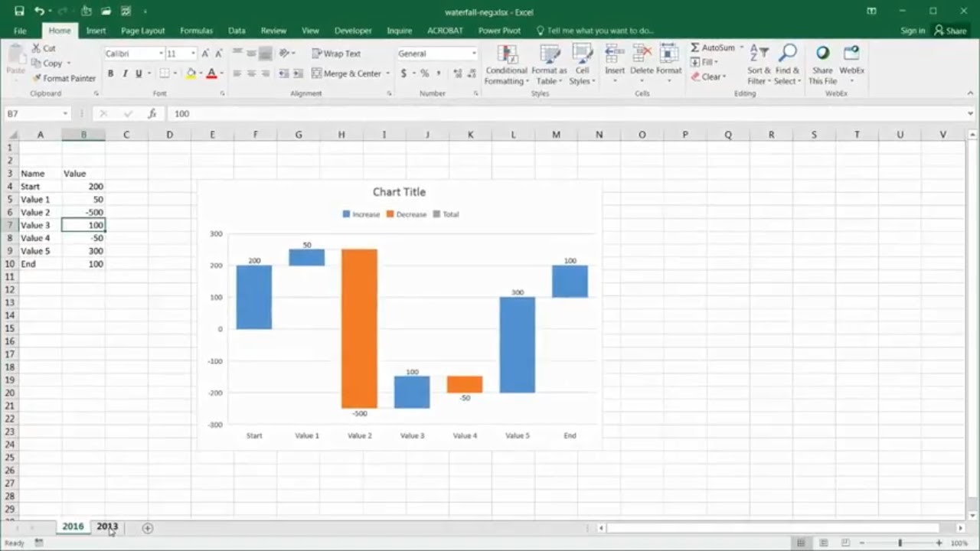Toggle Center horizontal alignment
Screen dimensions: 980x551
251,73
